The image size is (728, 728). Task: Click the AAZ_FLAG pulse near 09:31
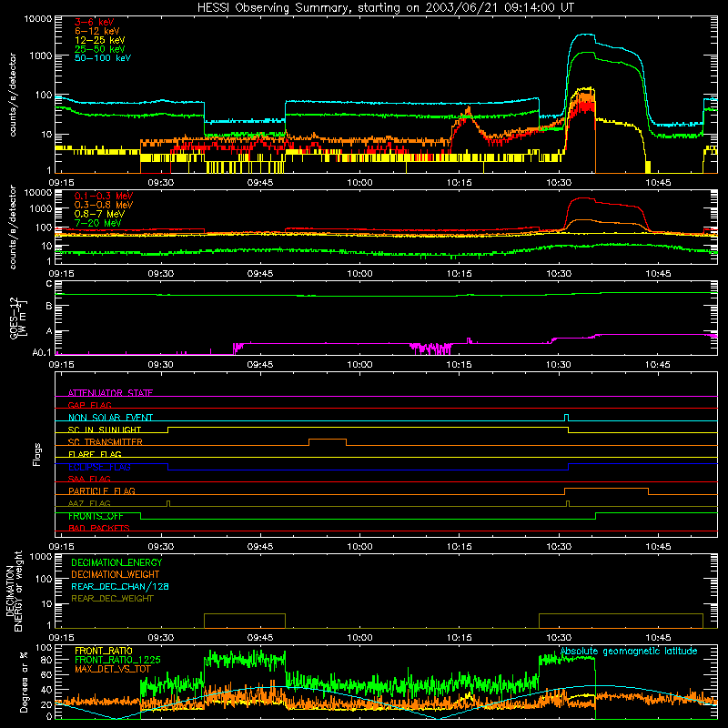click(x=168, y=503)
